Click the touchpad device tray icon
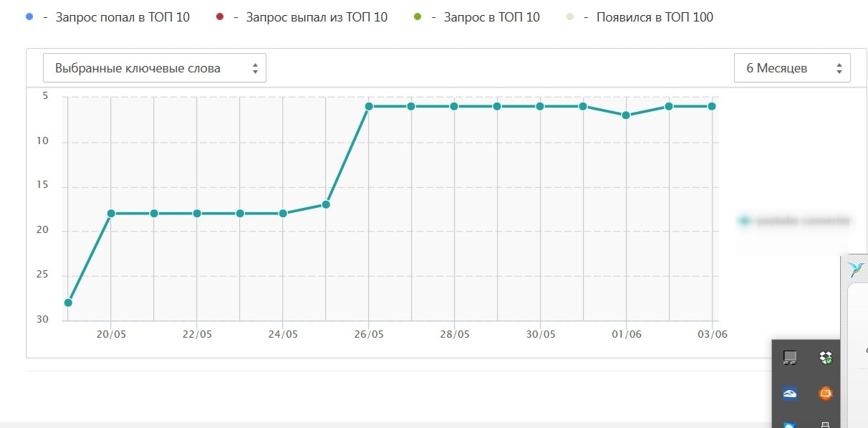 pos(790,357)
